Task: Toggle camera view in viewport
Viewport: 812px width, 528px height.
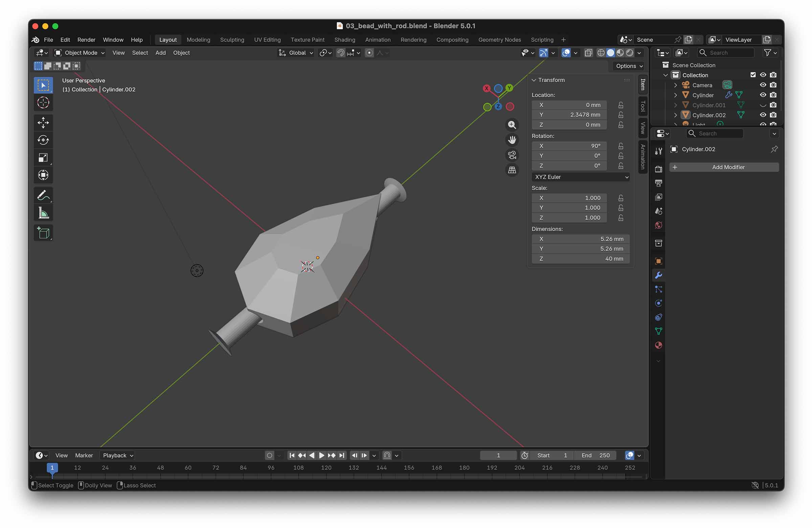Action: point(512,155)
